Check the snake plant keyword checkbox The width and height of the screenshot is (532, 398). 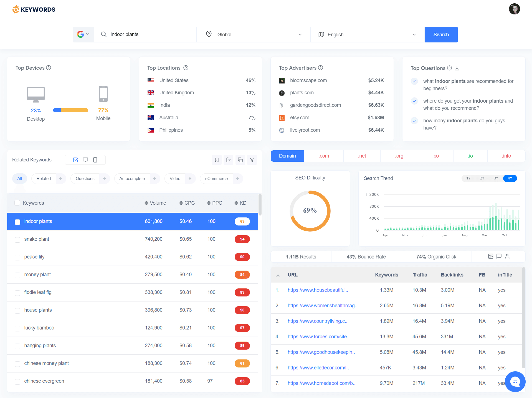(17, 239)
